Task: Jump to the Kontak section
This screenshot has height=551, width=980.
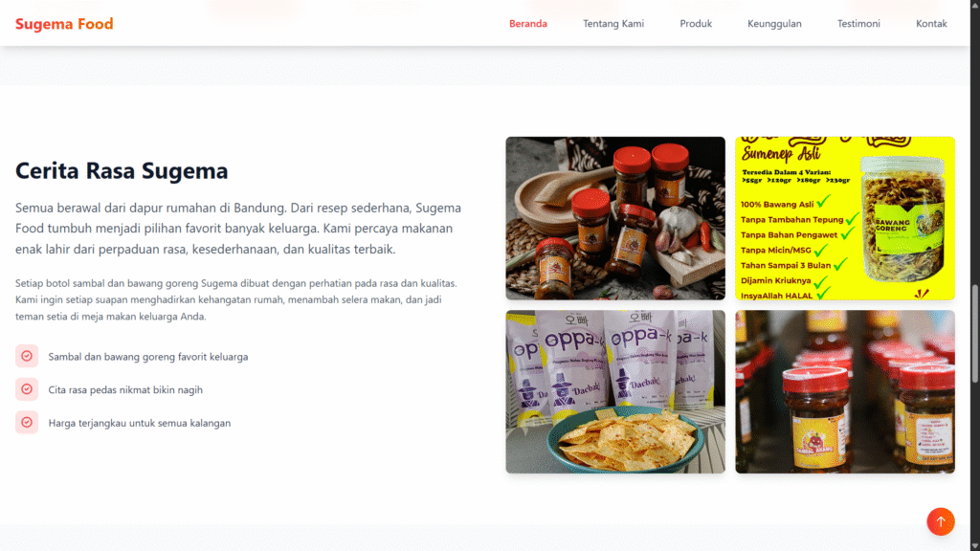Action: 931,24
